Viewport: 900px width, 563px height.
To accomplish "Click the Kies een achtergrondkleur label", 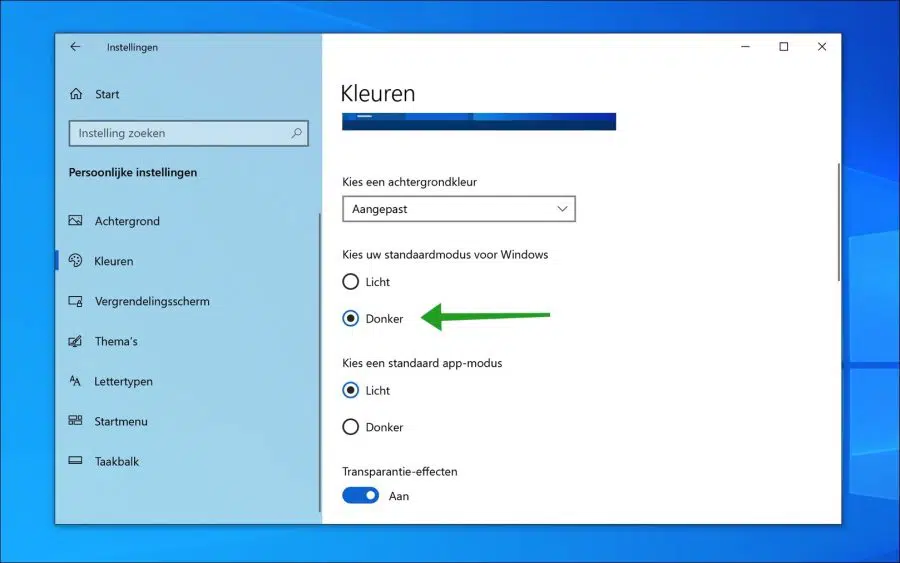I will (x=409, y=182).
